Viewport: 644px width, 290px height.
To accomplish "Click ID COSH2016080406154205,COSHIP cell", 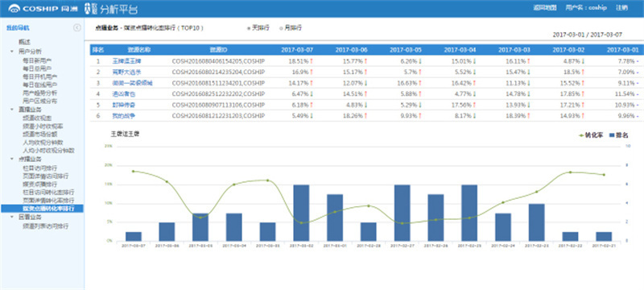I will (218, 61).
